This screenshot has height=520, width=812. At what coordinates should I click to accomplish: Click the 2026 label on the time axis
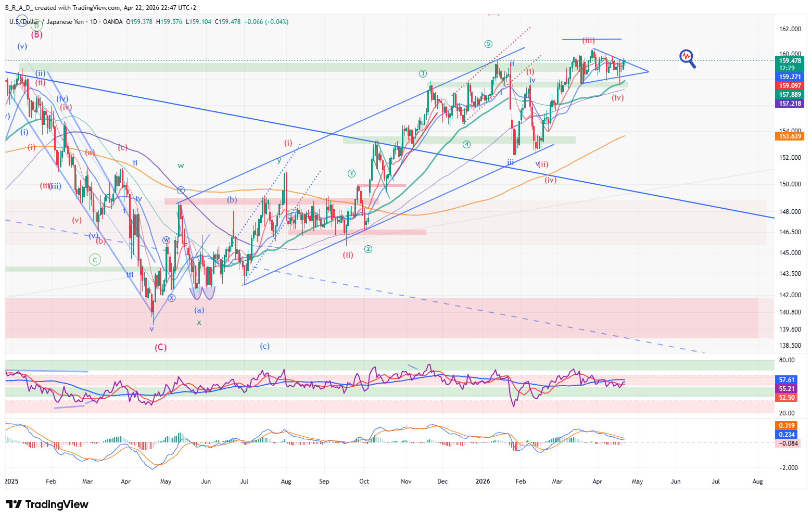483,481
